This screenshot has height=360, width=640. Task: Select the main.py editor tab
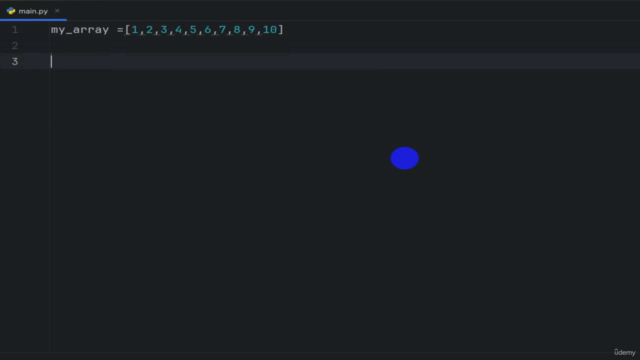(x=33, y=11)
